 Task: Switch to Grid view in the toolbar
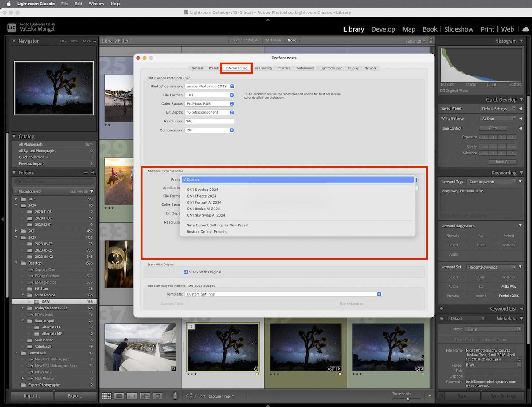106,395
